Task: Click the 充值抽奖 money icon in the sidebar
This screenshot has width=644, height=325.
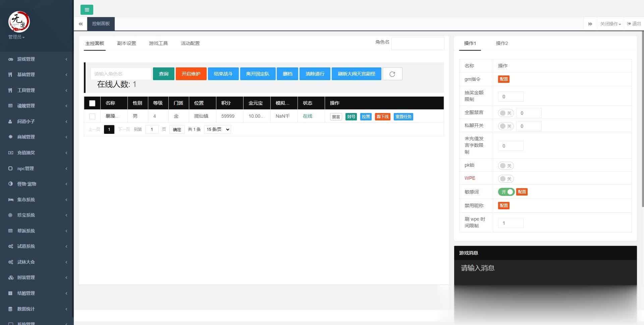Action: 11,153
